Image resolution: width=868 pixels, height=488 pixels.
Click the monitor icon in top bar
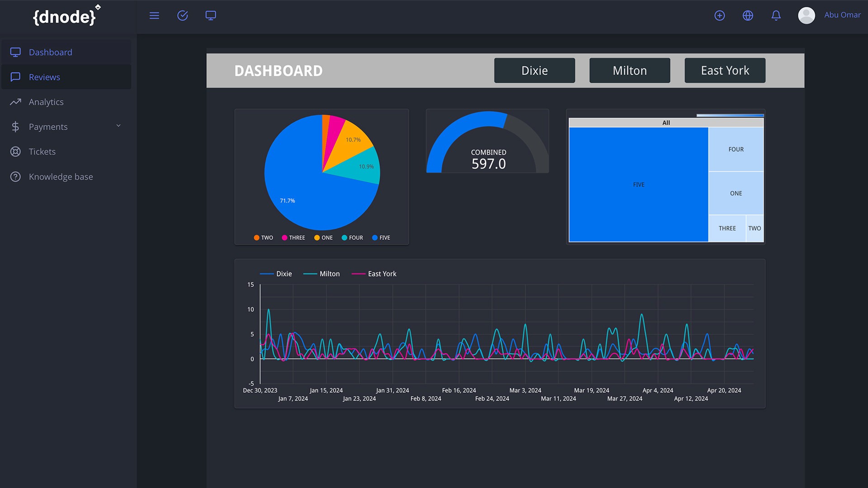point(211,16)
